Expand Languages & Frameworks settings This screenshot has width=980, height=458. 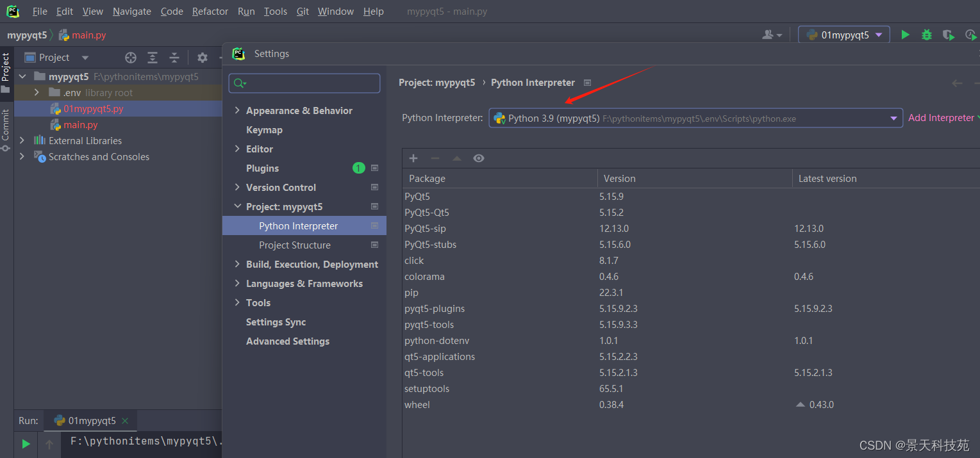tap(237, 283)
